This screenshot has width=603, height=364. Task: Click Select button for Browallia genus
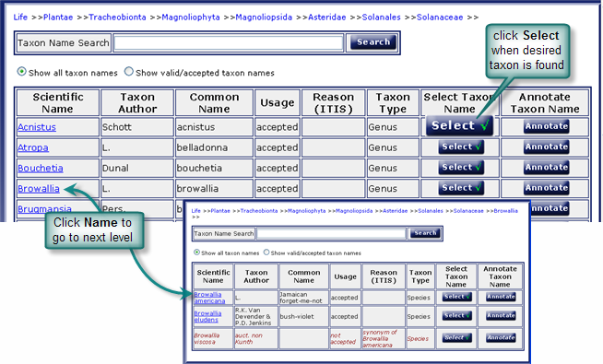pos(461,188)
